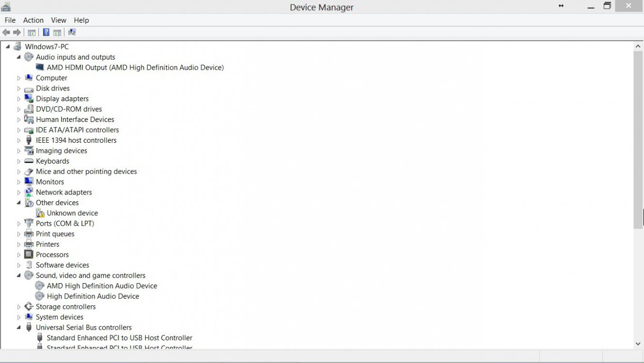Select the Unknown device warning icon
Screen dimensions: 644x363
point(40,212)
